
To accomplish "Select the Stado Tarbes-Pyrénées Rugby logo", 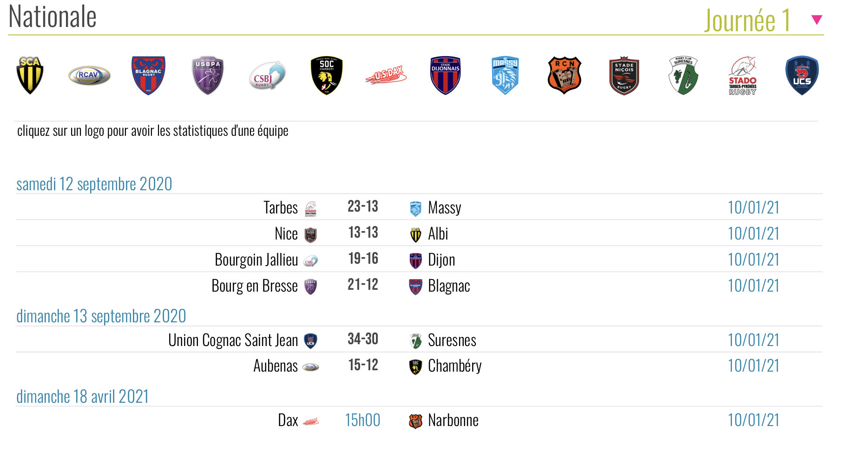I will click(743, 76).
